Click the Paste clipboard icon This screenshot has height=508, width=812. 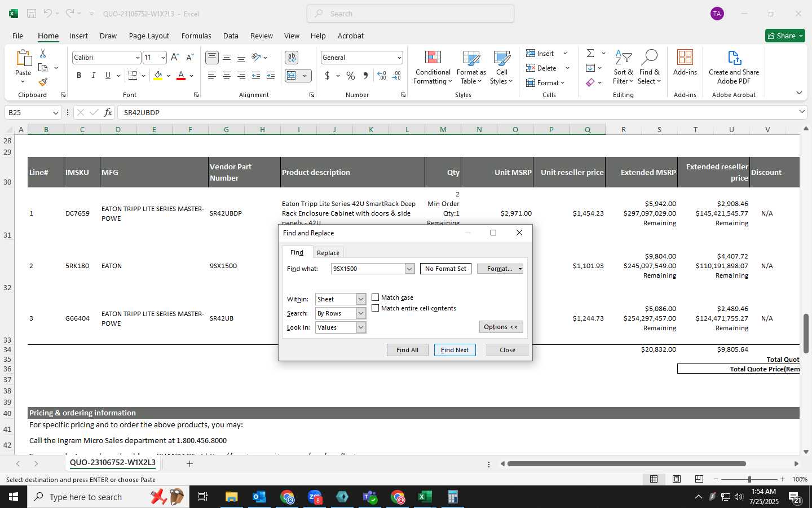point(23,58)
